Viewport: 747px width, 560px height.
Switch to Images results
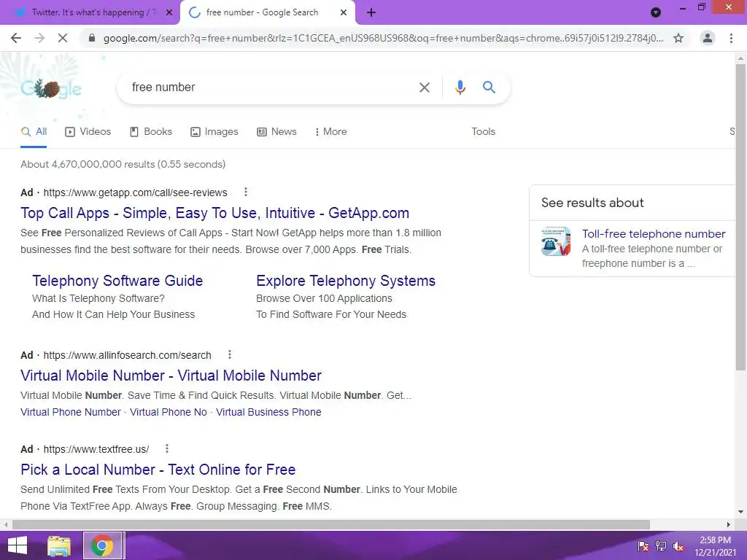[x=214, y=132]
